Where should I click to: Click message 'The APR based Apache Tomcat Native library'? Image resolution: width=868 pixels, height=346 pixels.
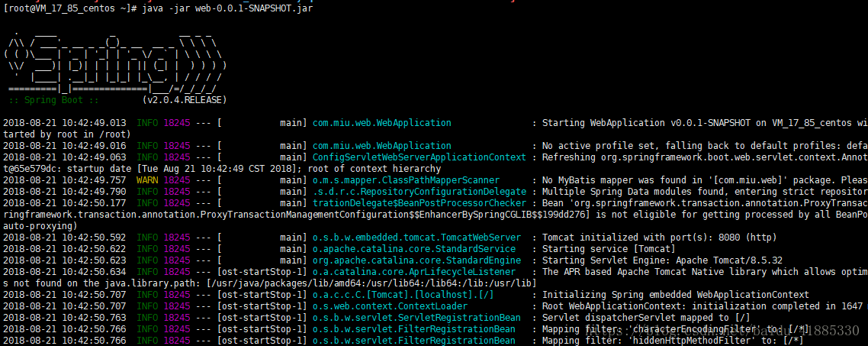[x=655, y=272]
